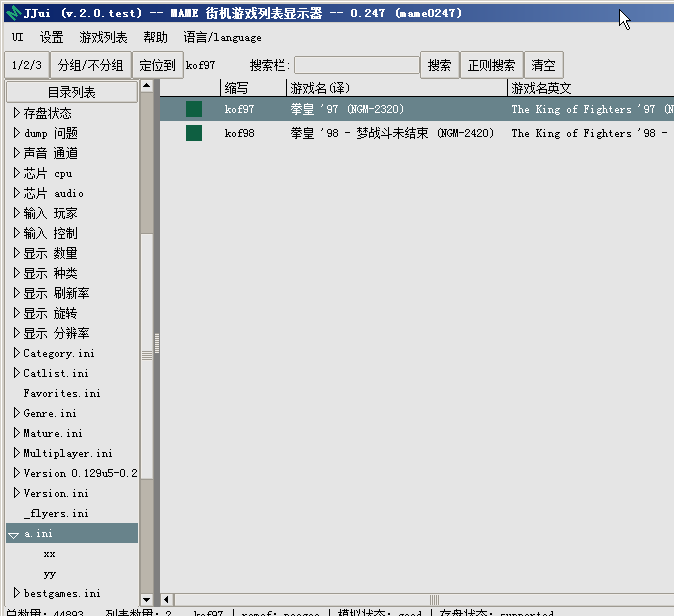Expand the 存盘状态 tree node
This screenshot has height=616, width=674.
[x=17, y=113]
